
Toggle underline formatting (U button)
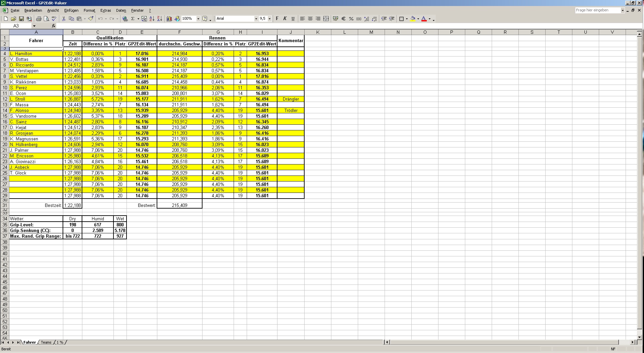pyautogui.click(x=293, y=19)
